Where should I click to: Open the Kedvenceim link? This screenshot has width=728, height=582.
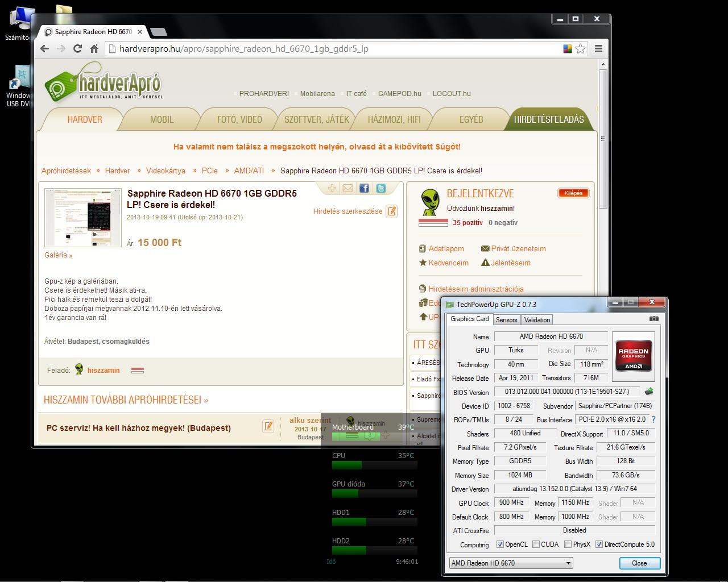point(448,263)
